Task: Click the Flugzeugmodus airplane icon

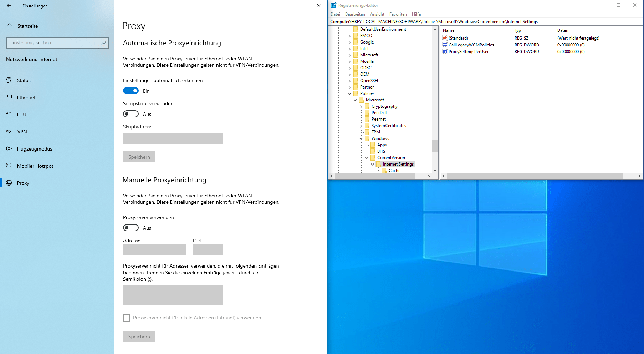Action: coord(9,149)
